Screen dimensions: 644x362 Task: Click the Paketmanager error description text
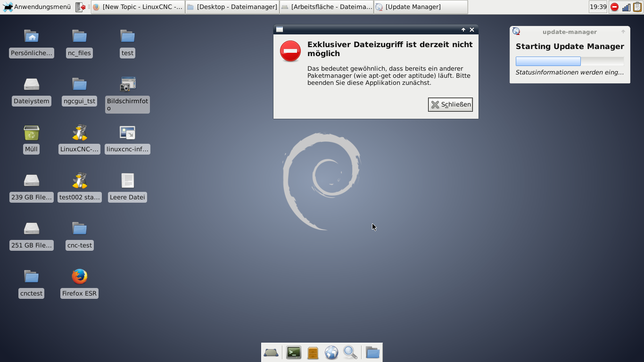[389, 75]
